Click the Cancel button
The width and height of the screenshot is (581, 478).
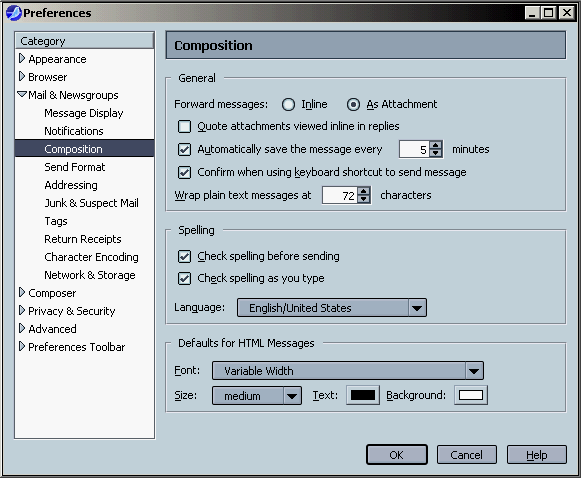[x=467, y=455]
